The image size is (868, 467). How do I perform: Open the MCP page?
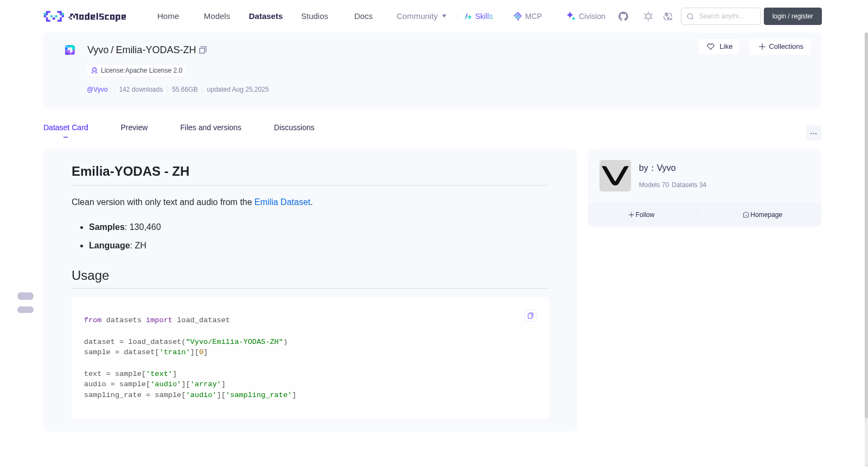coord(528,16)
